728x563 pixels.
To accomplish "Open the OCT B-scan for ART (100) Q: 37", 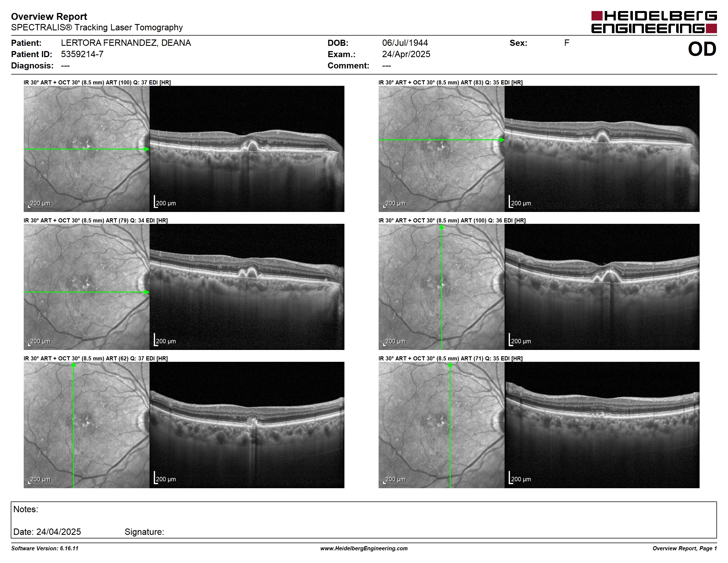I will click(x=247, y=149).
